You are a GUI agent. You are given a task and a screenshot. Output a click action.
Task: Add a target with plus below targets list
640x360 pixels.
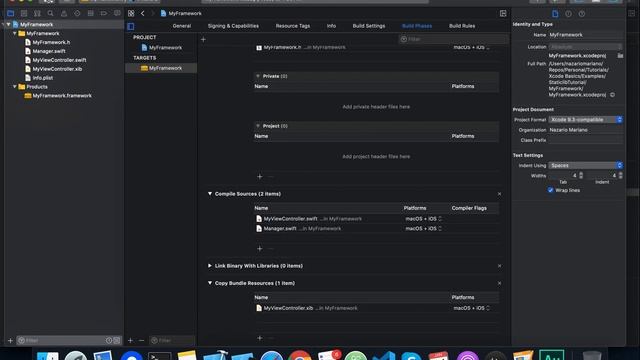tap(130, 340)
